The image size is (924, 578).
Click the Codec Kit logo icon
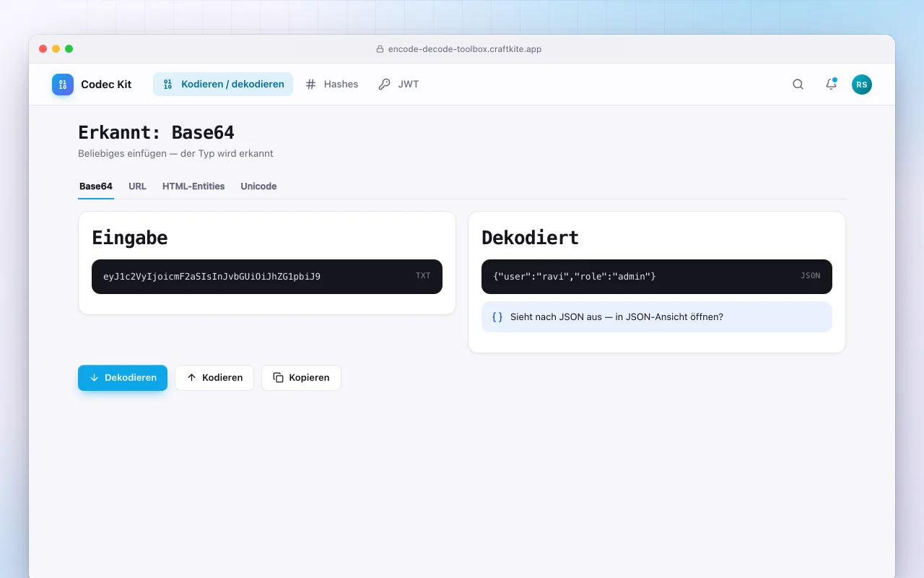tap(63, 85)
